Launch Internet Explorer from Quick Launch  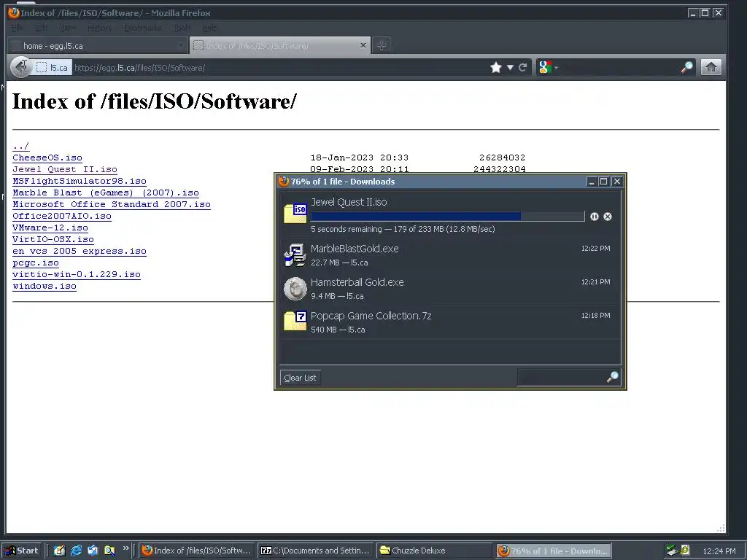[x=76, y=551]
